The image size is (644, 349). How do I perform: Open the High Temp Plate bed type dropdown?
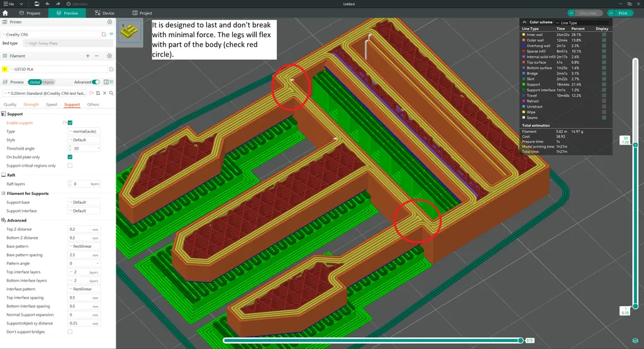pos(68,43)
